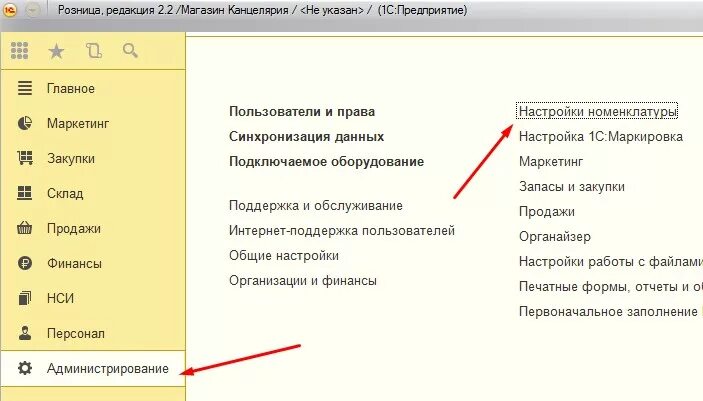Open Favorites via the star icon
Viewport: 703px width, 401px height.
point(56,51)
